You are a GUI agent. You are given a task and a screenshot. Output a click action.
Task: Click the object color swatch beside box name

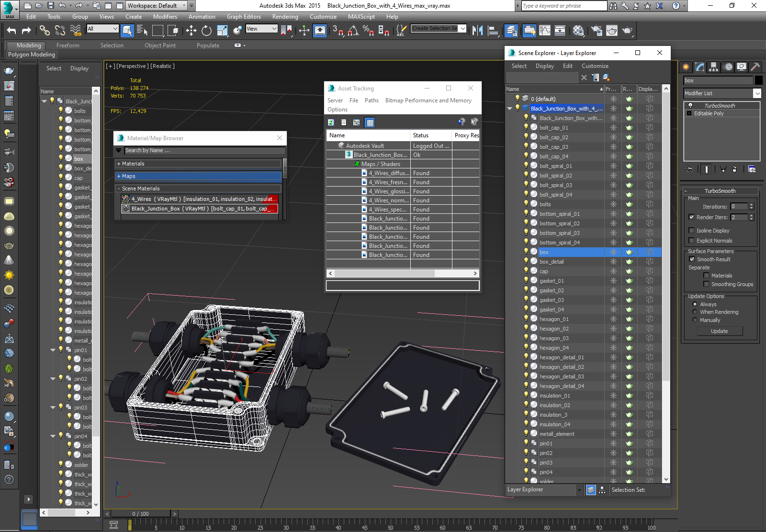759,80
